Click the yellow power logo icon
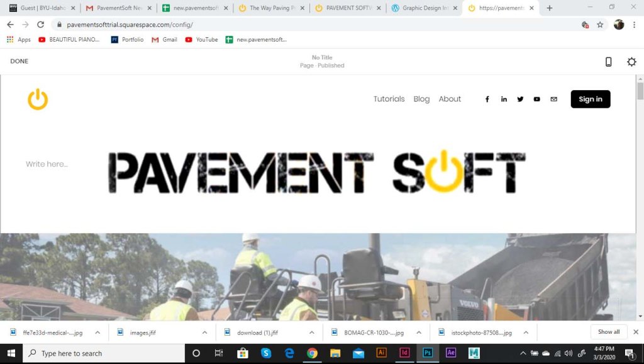Viewport: 644px width, 364px height. [x=38, y=100]
